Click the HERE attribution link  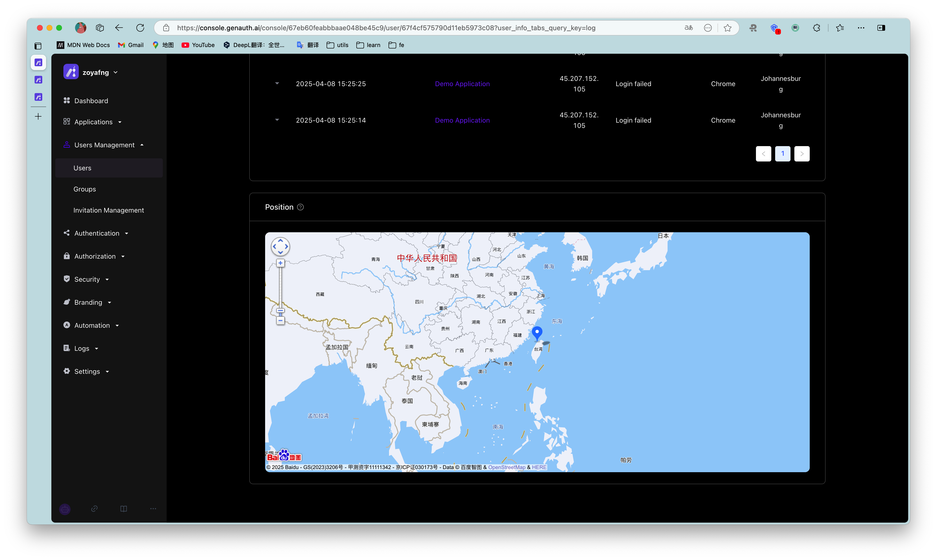point(539,467)
